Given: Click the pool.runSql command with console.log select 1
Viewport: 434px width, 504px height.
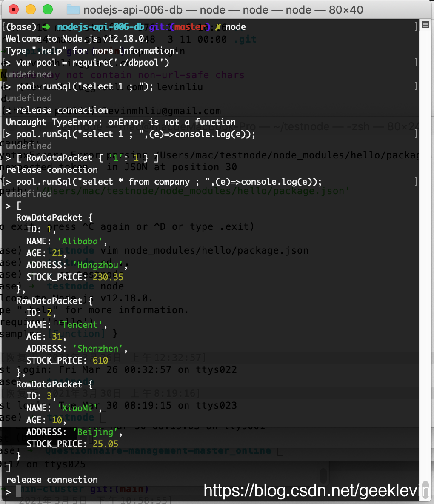Looking at the screenshot, I should (136, 134).
